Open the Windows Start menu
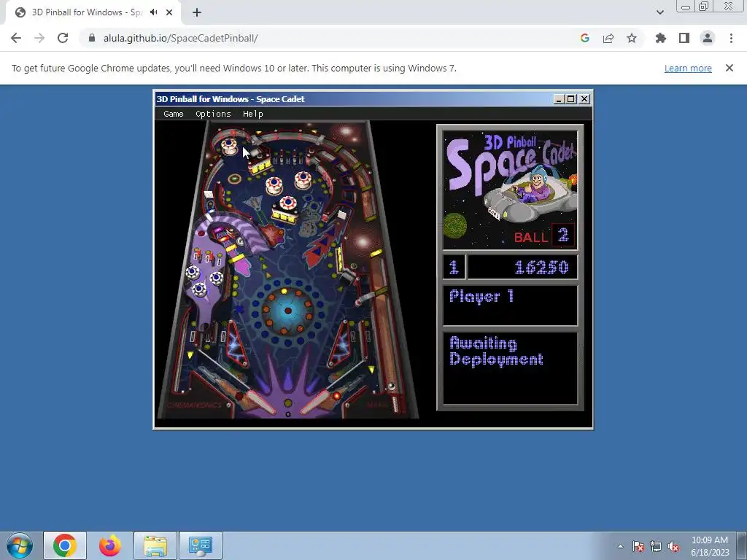The height and width of the screenshot is (560, 747). pos(20,545)
